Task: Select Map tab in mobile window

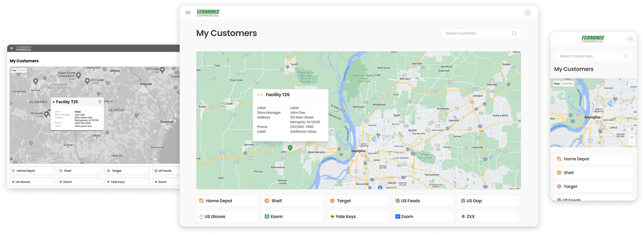Action: (556, 83)
